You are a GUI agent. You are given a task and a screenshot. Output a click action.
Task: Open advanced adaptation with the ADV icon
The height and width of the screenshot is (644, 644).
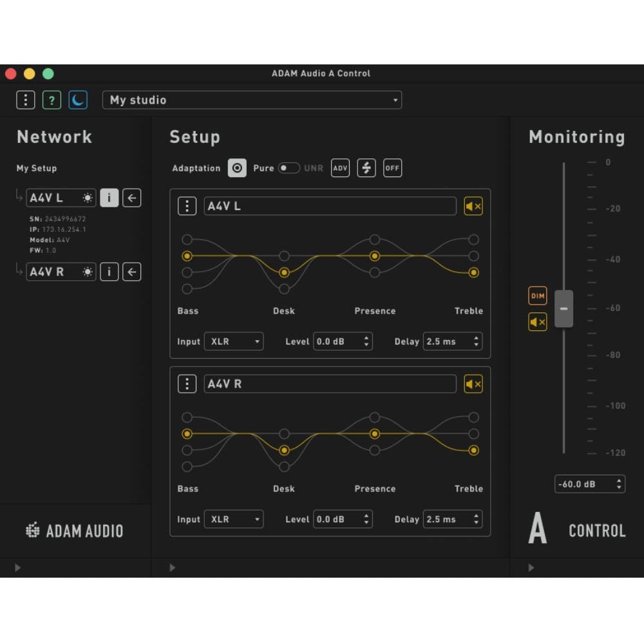[340, 167]
